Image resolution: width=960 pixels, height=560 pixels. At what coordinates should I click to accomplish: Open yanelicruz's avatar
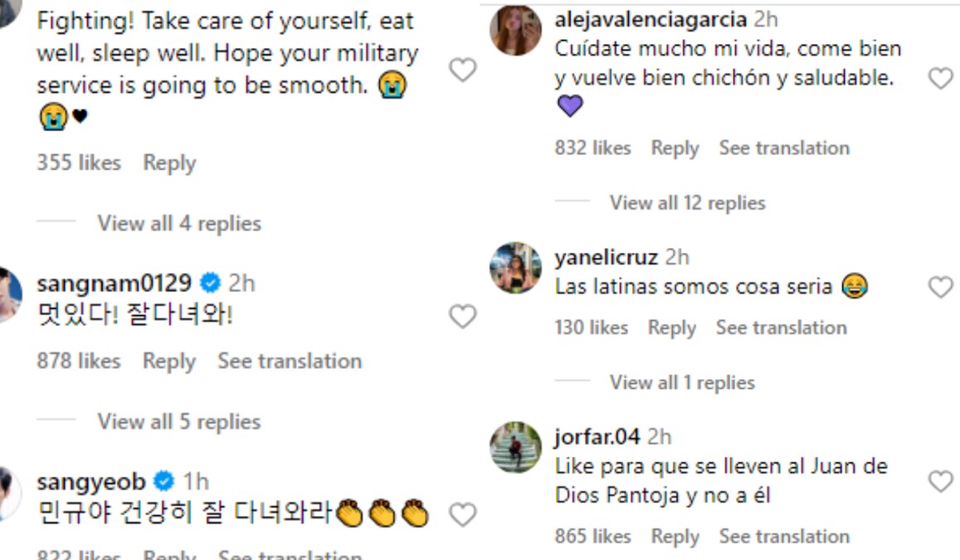tap(515, 268)
